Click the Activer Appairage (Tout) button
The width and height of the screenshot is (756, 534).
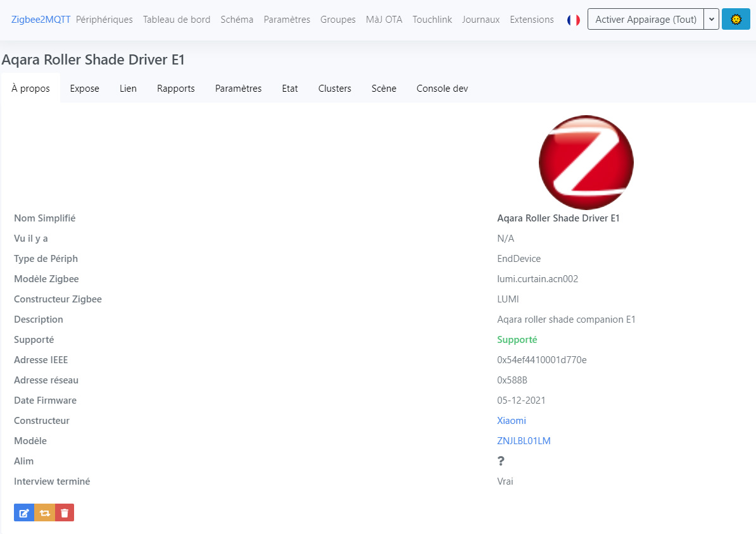pyautogui.click(x=646, y=19)
